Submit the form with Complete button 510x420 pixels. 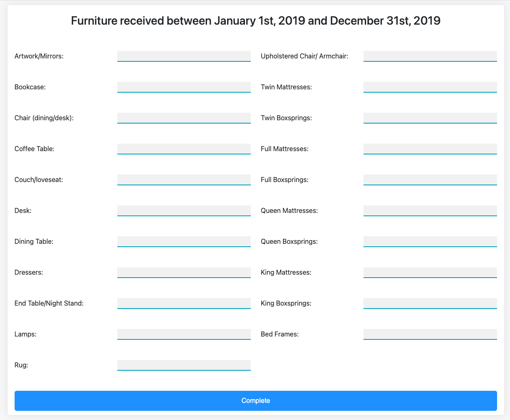coord(256,401)
